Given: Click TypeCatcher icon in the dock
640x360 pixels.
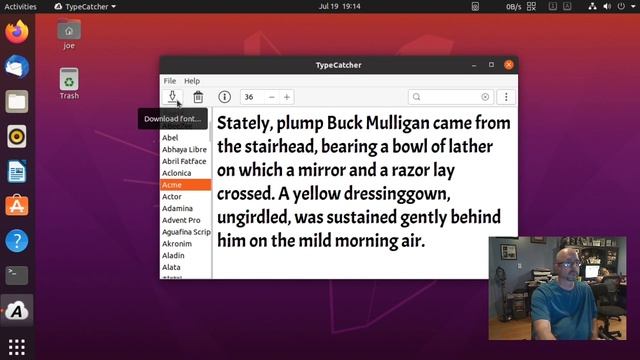Looking at the screenshot, I should (x=17, y=311).
